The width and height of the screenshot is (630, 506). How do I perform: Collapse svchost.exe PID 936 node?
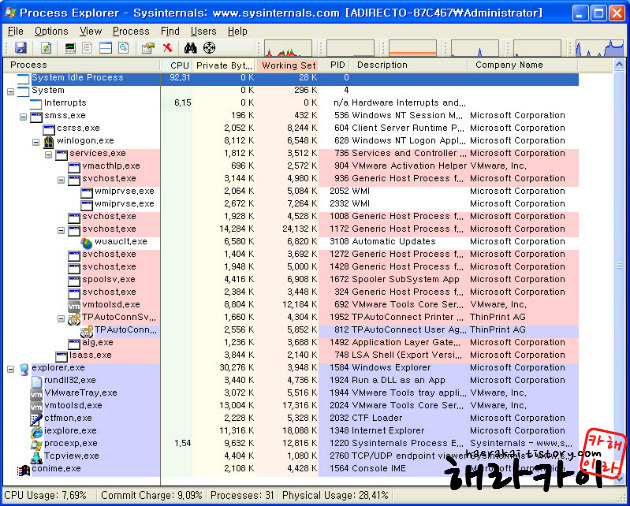[x=61, y=180]
